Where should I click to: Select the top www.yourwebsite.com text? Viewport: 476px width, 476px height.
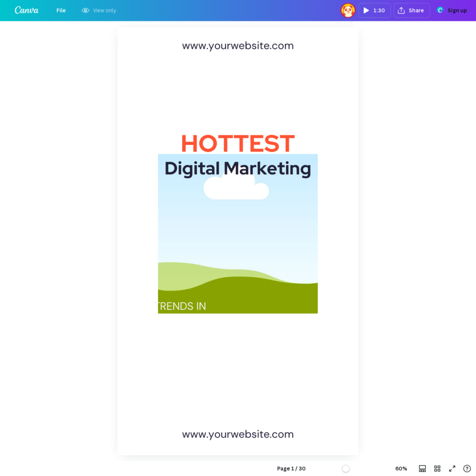(x=238, y=46)
